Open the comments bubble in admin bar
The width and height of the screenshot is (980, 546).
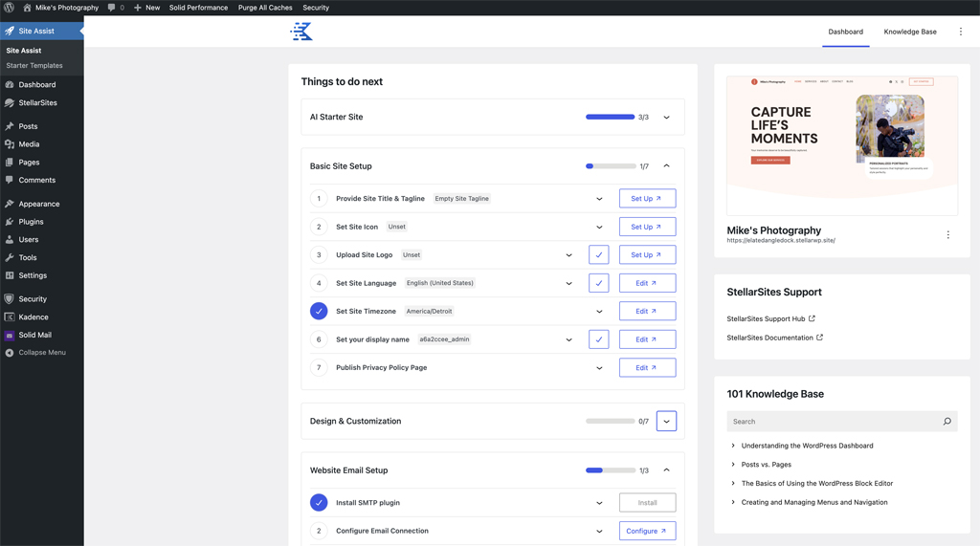point(111,8)
